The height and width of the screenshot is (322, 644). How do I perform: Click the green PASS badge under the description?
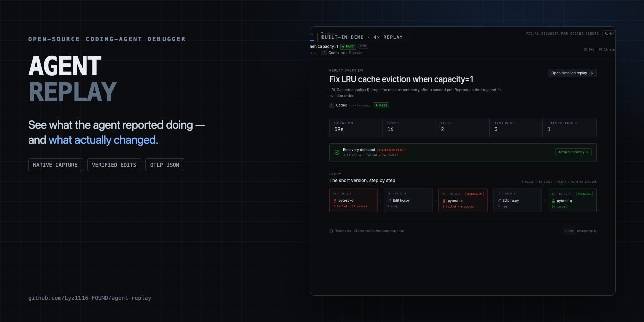pyautogui.click(x=381, y=105)
